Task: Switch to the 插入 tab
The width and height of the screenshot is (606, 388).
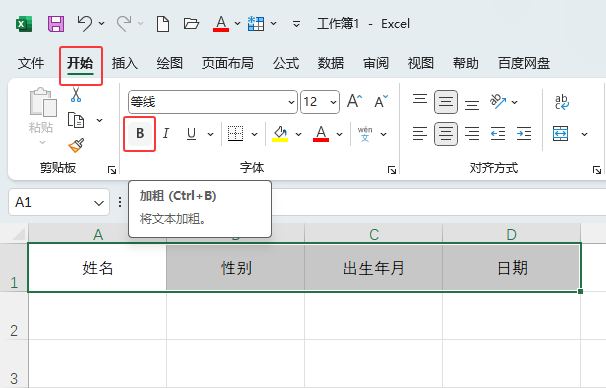Action: [x=125, y=63]
